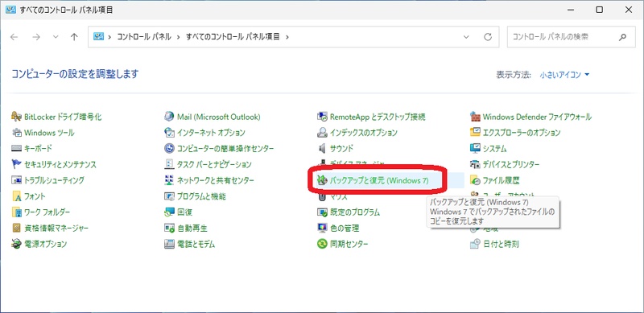Click the Windows ツール icon
Viewport: 644px width, 313px height.
point(17,133)
